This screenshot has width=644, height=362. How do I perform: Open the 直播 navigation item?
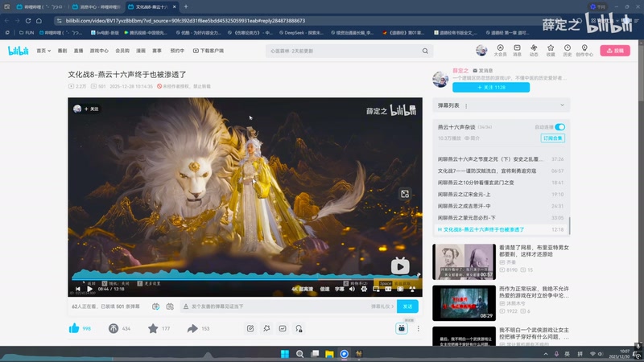pos(78,51)
